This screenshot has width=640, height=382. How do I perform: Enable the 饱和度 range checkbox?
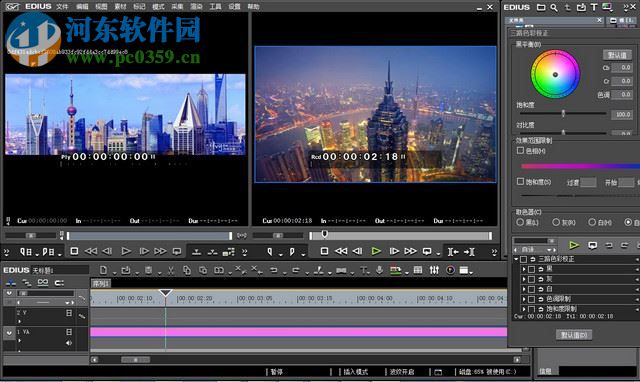point(520,182)
